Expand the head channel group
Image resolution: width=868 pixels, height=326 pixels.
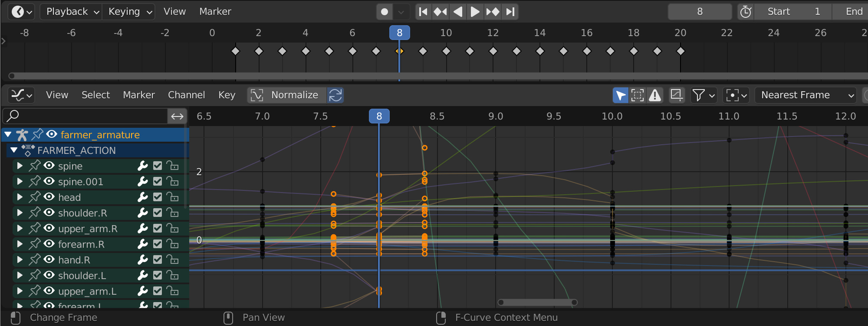coord(20,197)
